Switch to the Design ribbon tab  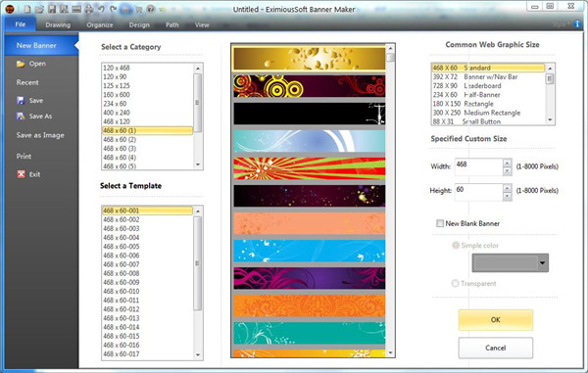click(x=139, y=24)
